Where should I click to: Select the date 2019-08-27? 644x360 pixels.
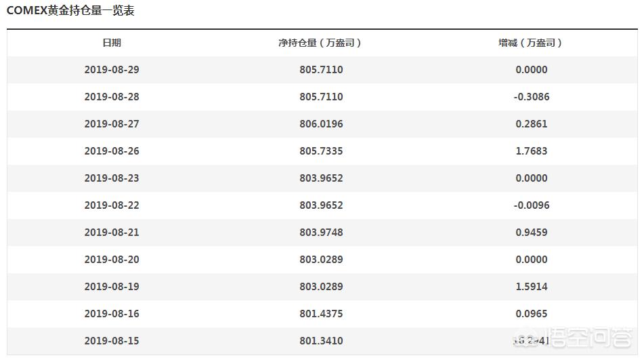coord(112,123)
